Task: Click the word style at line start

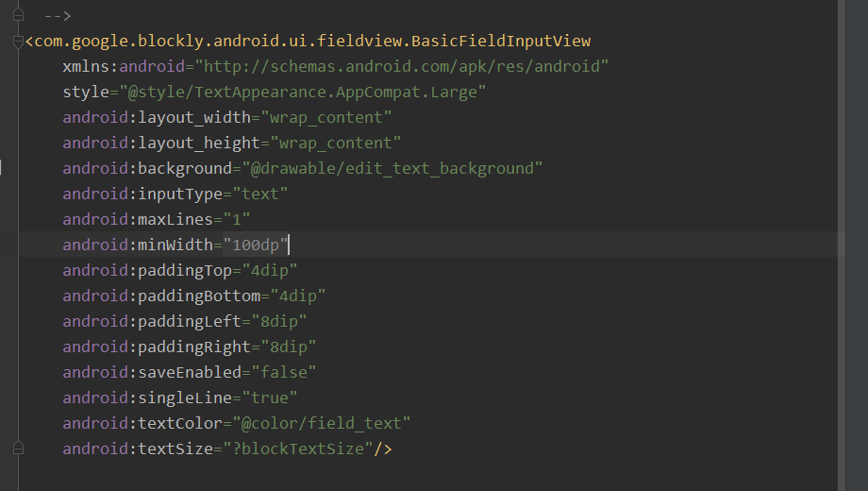Action: [86, 92]
